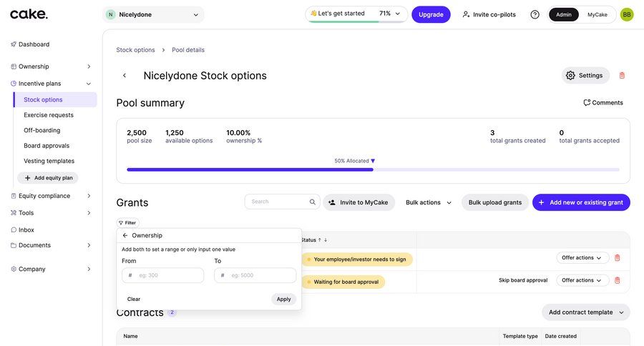Delete the grant waiting for board approval

(618, 280)
